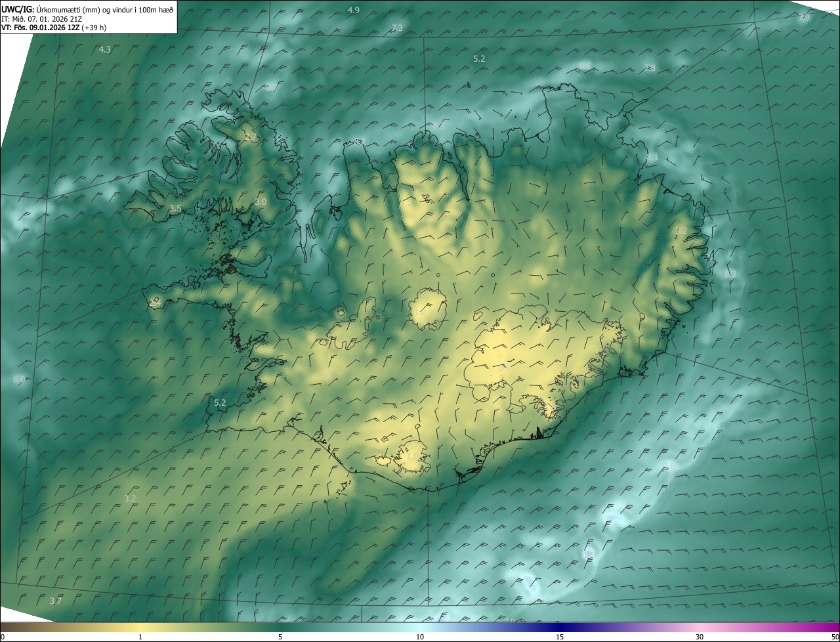Click the 'VT: Fös. 09.01.2026 12Z' line

40,27
